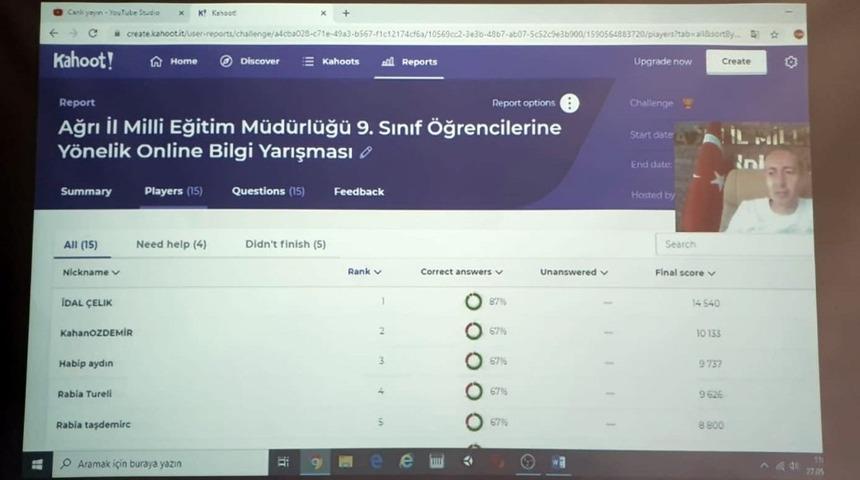
Task: Click taskbar search box Aramak için buraya yazın
Action: click(160, 464)
